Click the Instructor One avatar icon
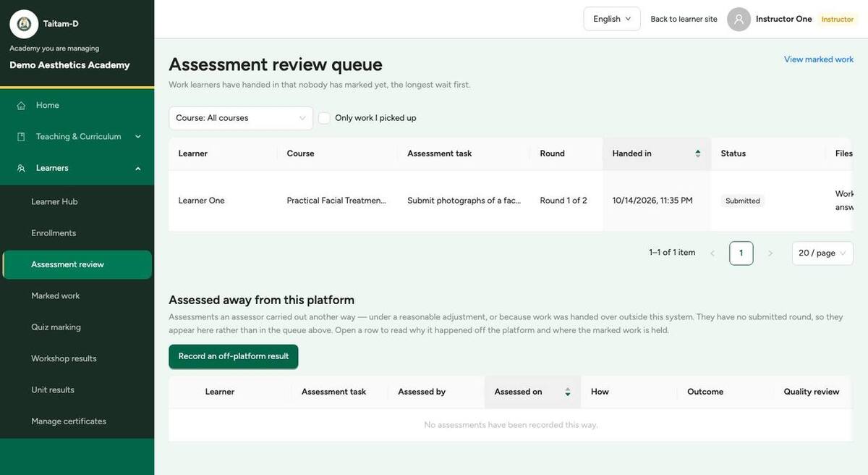This screenshot has width=868, height=475. 739,20
